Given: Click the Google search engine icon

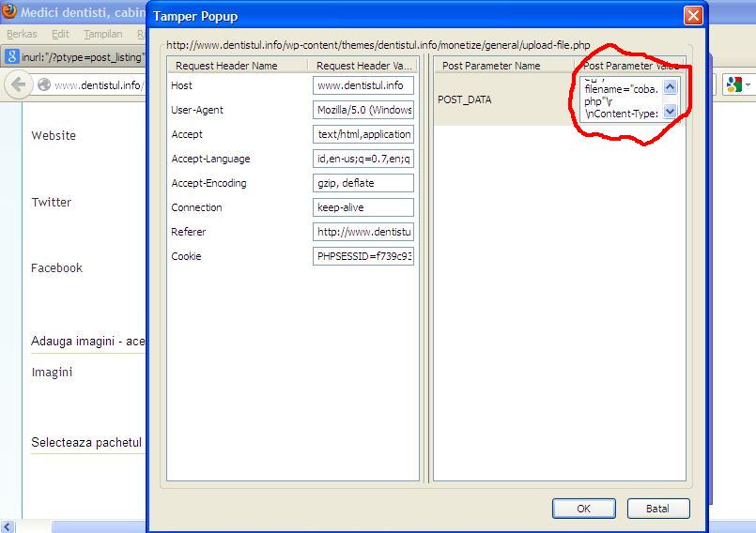Looking at the screenshot, I should [x=733, y=84].
